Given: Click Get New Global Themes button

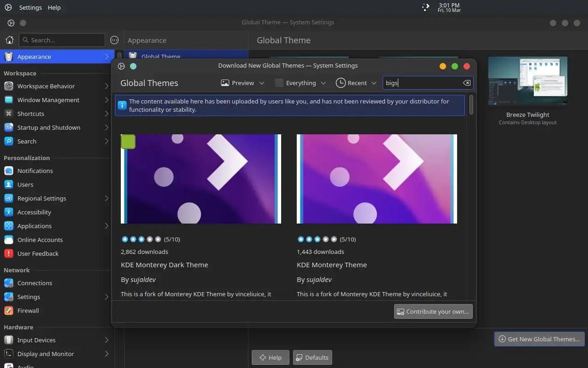Looking at the screenshot, I should 539,339.
